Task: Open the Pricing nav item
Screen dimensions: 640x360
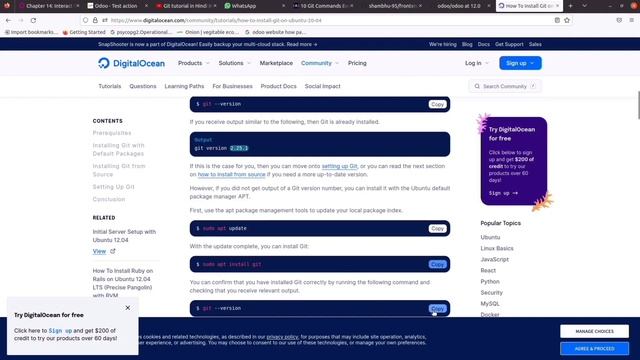Action: coord(357,63)
